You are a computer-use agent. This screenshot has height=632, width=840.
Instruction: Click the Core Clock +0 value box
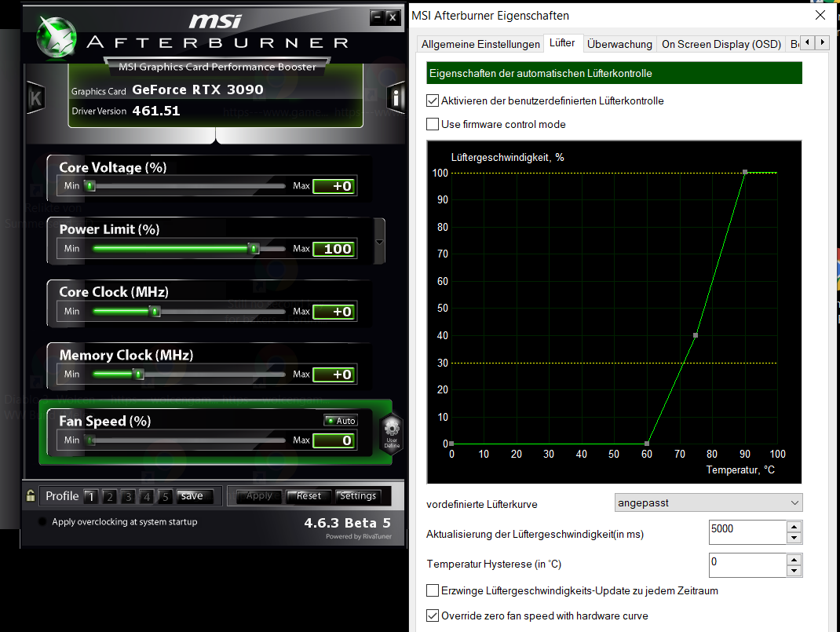pos(334,312)
